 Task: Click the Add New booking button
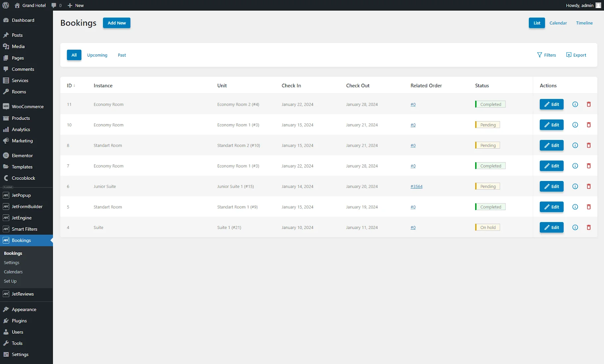point(117,23)
